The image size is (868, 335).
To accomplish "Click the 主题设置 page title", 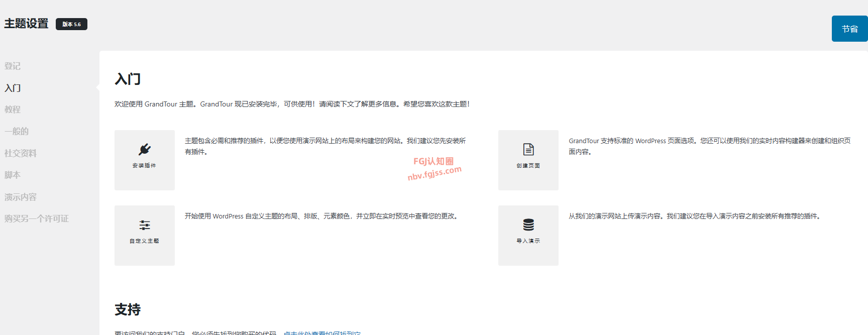I will tap(26, 24).
